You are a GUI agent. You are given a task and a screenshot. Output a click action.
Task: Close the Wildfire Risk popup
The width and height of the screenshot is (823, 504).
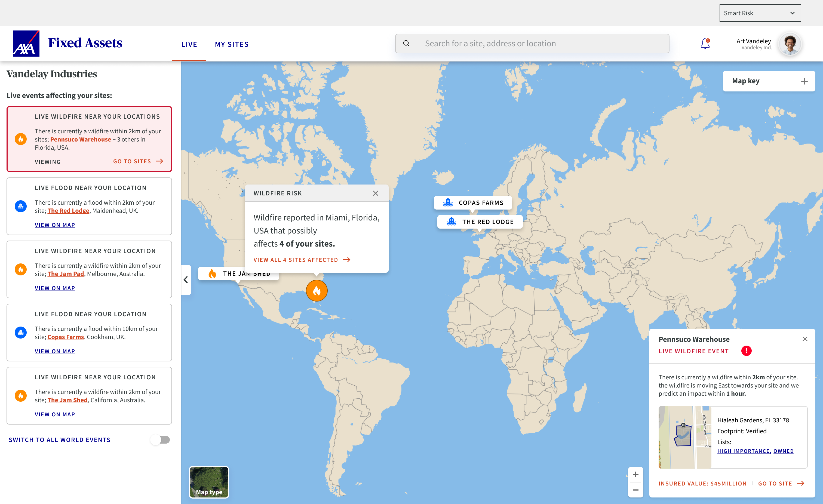[375, 193]
